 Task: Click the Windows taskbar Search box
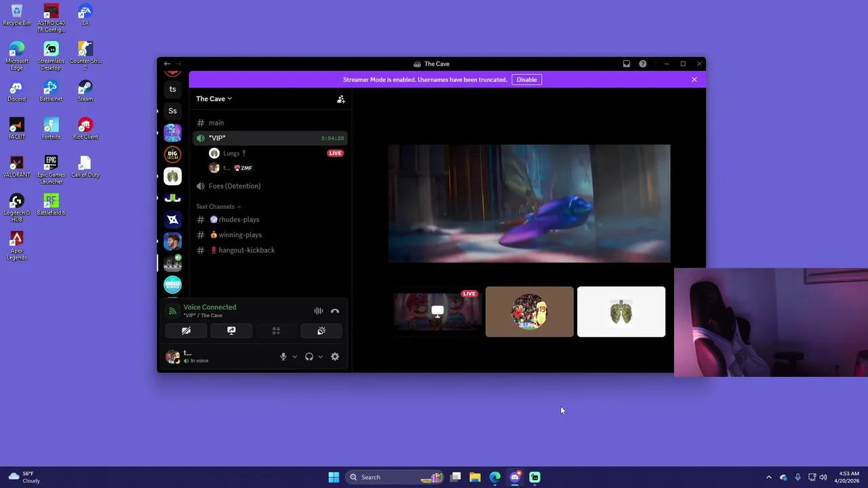pos(395,477)
